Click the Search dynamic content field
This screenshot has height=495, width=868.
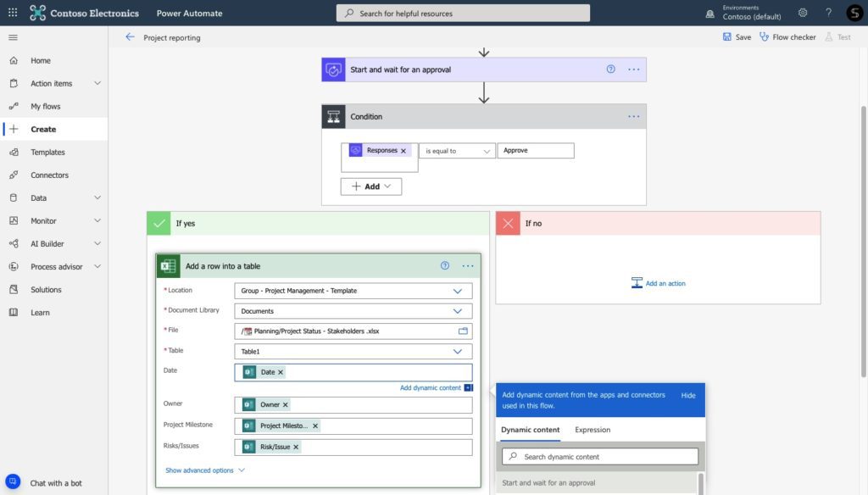point(600,457)
